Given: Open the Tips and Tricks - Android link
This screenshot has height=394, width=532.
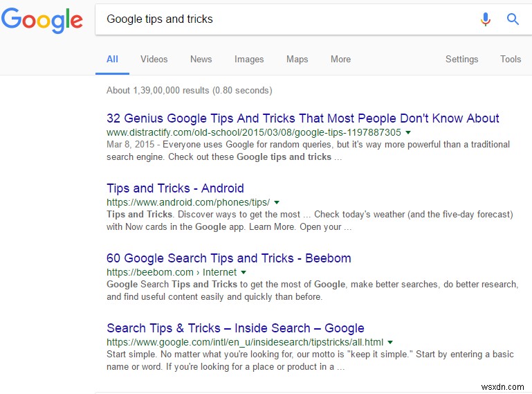Looking at the screenshot, I should [x=175, y=188].
